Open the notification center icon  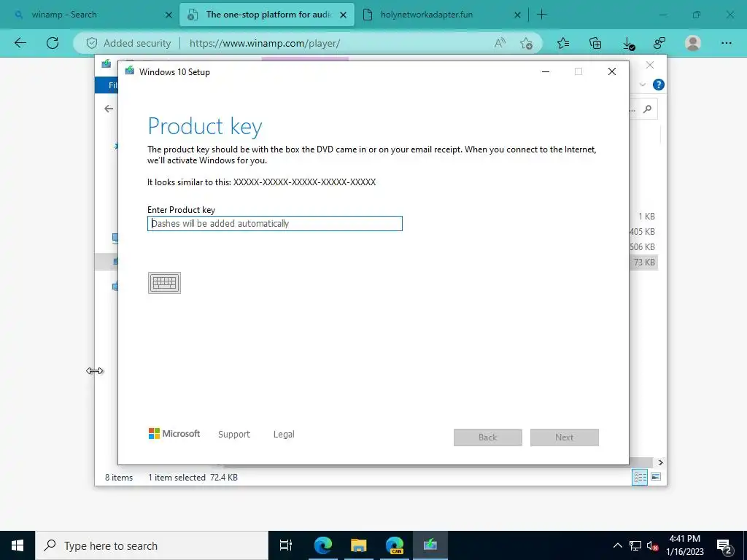[724, 545]
